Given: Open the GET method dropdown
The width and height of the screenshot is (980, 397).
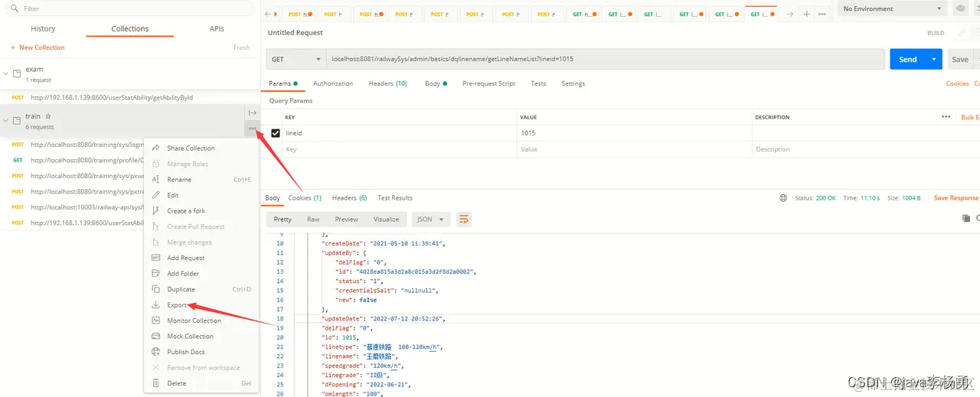Looking at the screenshot, I should [296, 59].
